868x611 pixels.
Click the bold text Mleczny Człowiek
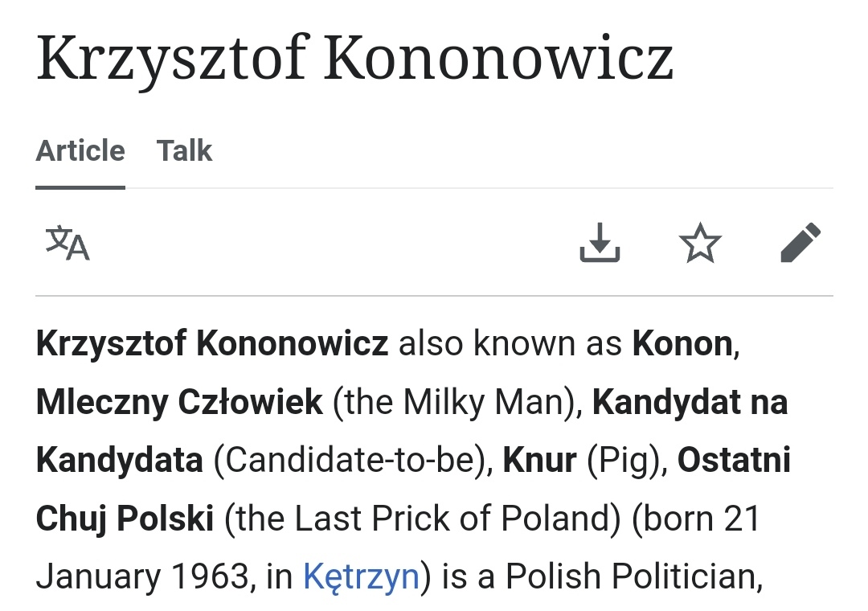[x=179, y=402]
